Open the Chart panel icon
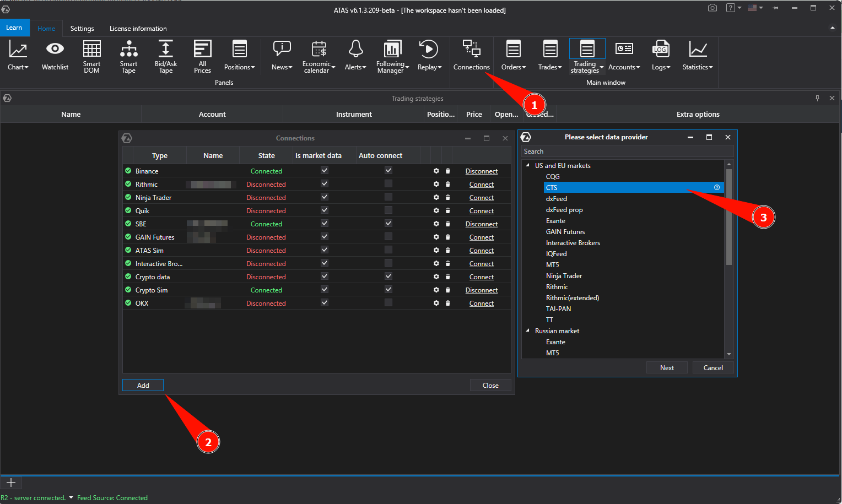842x504 pixels. tap(18, 50)
